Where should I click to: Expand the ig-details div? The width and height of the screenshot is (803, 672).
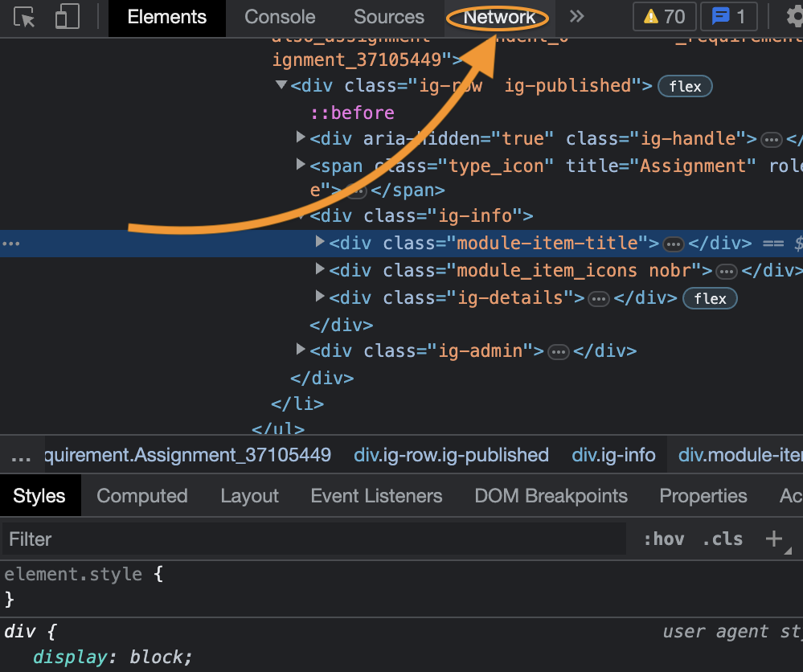click(320, 296)
